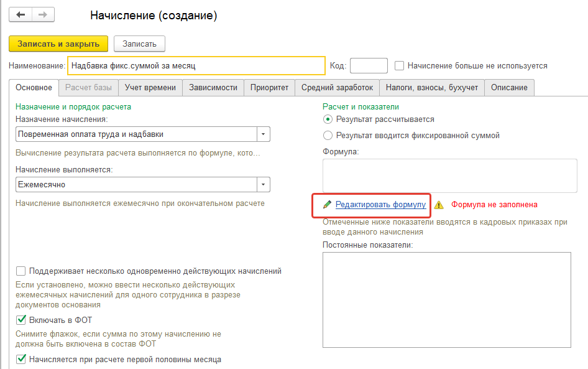Expand 'Назначение начисления' dropdown arrow
Viewport: 588px width, 369px height.
click(x=264, y=134)
